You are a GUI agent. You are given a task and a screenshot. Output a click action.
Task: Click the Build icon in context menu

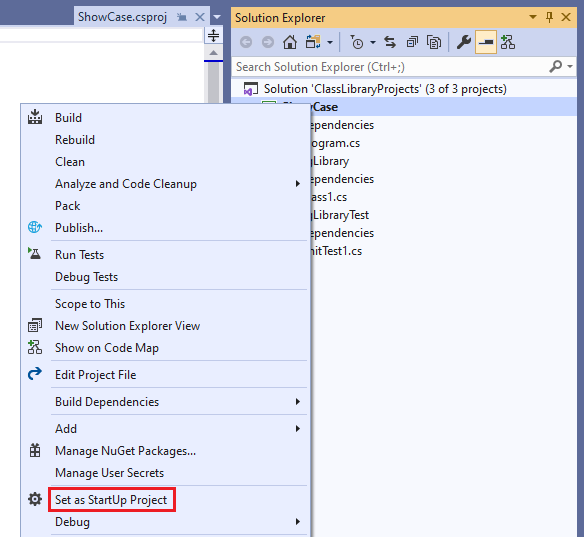pyautogui.click(x=35, y=117)
